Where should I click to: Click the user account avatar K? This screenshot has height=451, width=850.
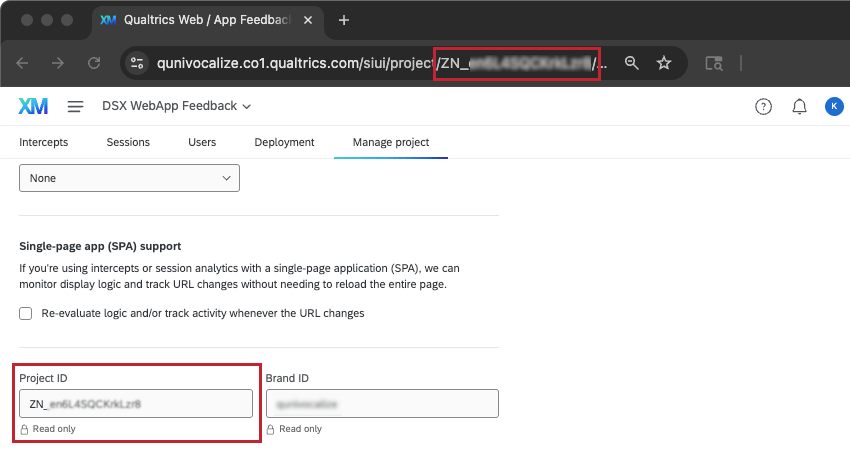(833, 106)
